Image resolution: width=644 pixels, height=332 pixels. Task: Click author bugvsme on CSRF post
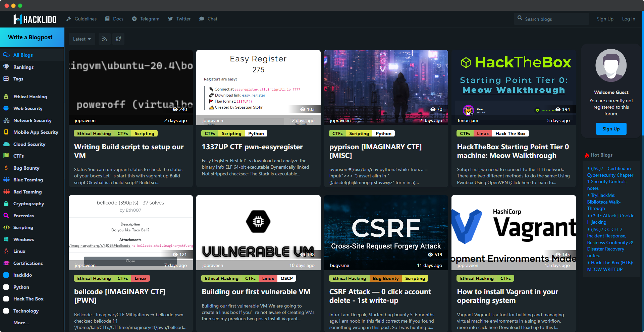click(339, 265)
